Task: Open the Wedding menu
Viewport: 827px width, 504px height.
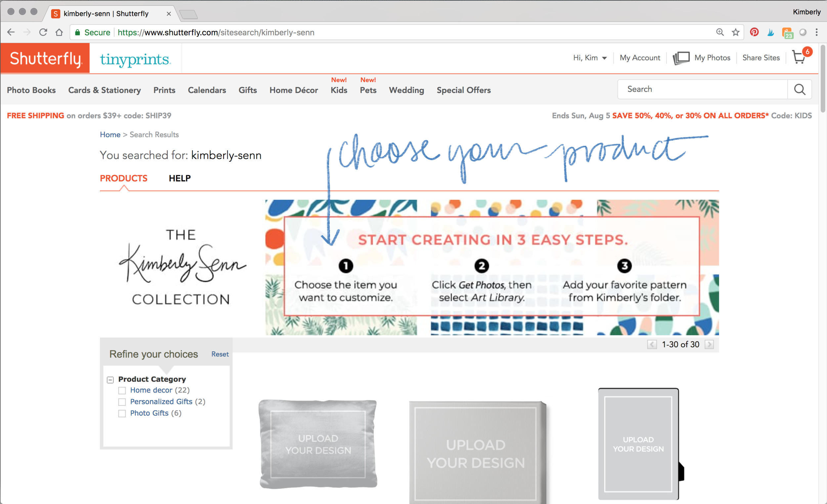Action: (407, 90)
